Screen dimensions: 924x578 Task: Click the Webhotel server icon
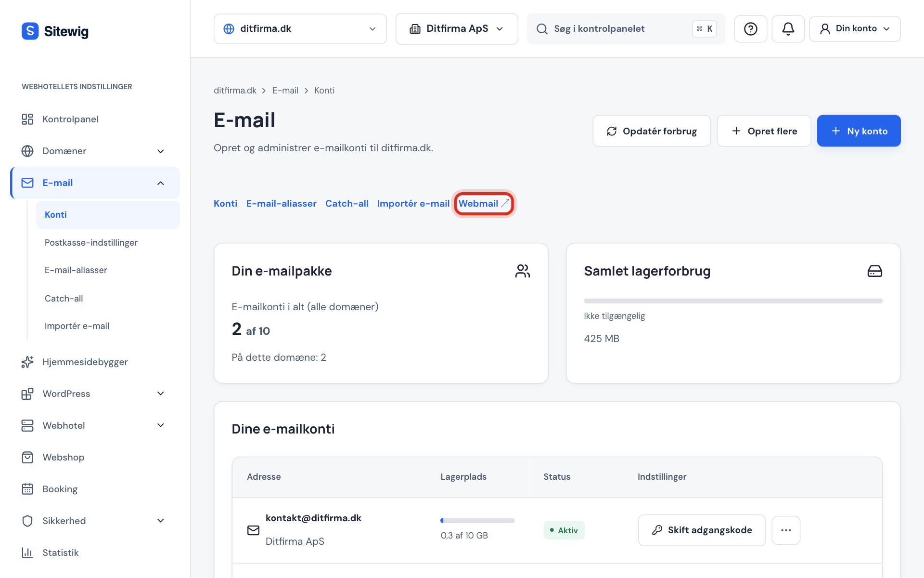[27, 425]
